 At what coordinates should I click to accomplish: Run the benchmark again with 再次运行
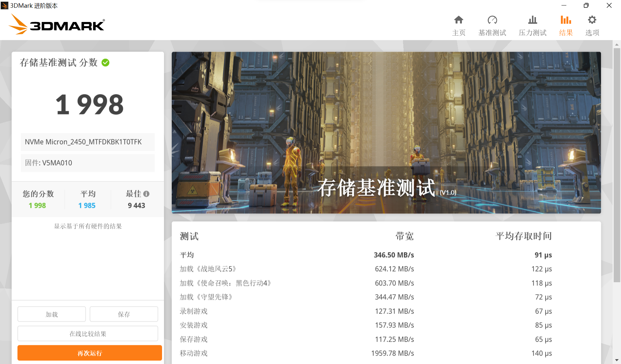pos(89,353)
